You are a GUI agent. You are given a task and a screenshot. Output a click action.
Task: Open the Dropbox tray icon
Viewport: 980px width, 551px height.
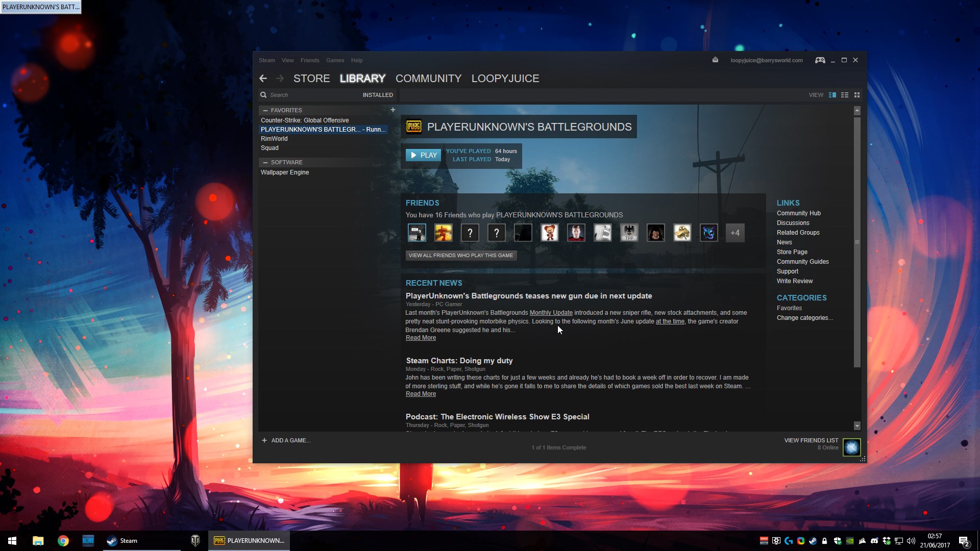[887, 541]
